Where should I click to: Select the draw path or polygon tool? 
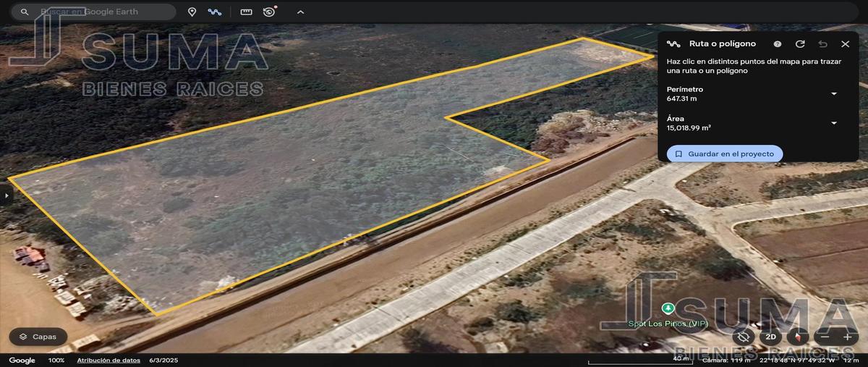(215, 12)
